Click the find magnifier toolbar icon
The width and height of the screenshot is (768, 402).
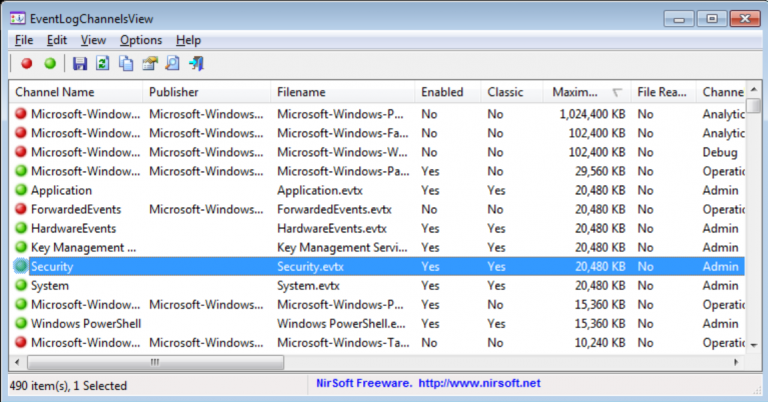pyautogui.click(x=172, y=64)
